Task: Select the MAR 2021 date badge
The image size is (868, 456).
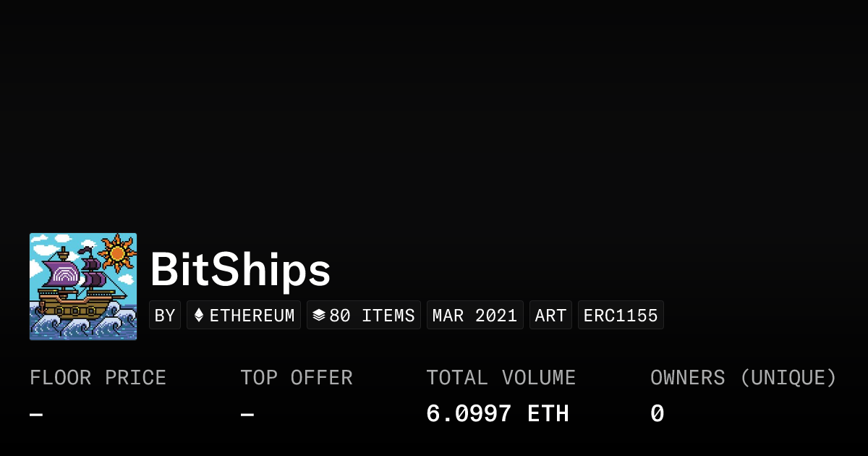Action: 475,316
